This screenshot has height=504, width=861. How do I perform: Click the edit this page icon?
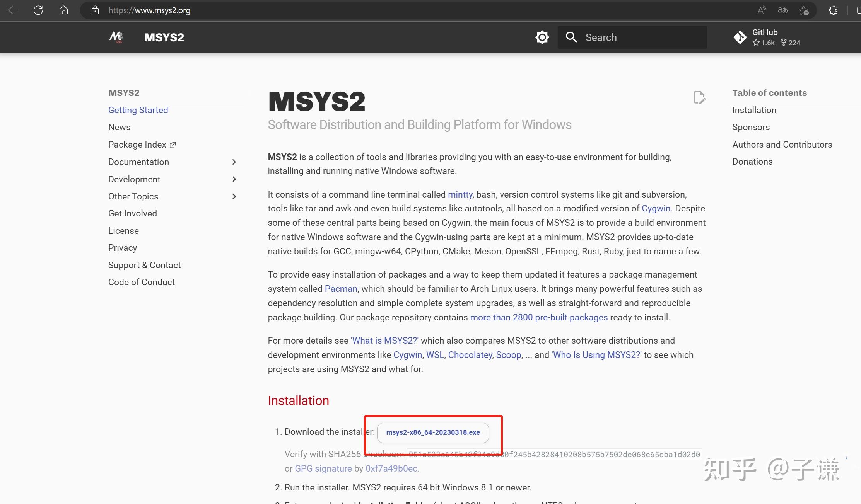pyautogui.click(x=699, y=97)
